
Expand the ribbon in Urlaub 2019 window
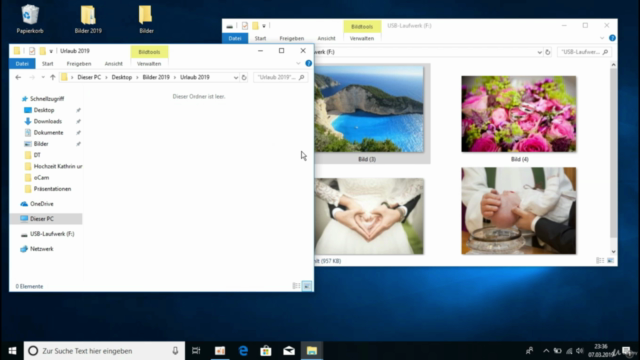point(298,63)
